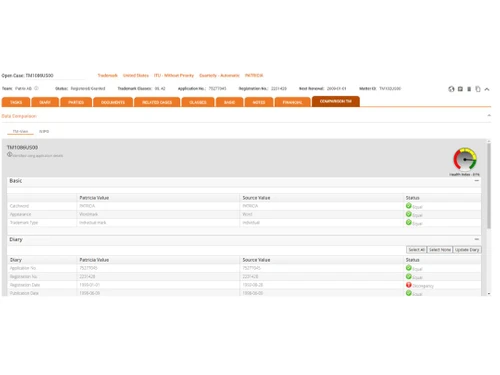Open the Tasks tab
Screen dimensions: 500x375
(x=16, y=102)
